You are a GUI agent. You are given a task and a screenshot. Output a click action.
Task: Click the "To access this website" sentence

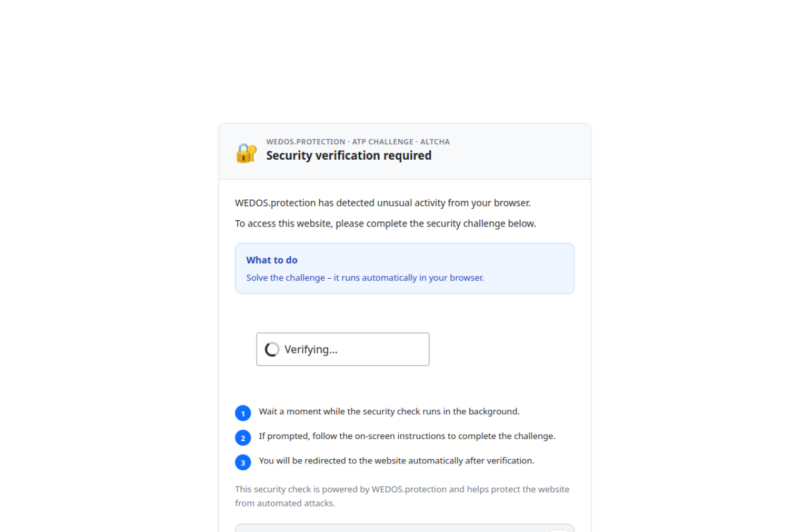(x=385, y=223)
